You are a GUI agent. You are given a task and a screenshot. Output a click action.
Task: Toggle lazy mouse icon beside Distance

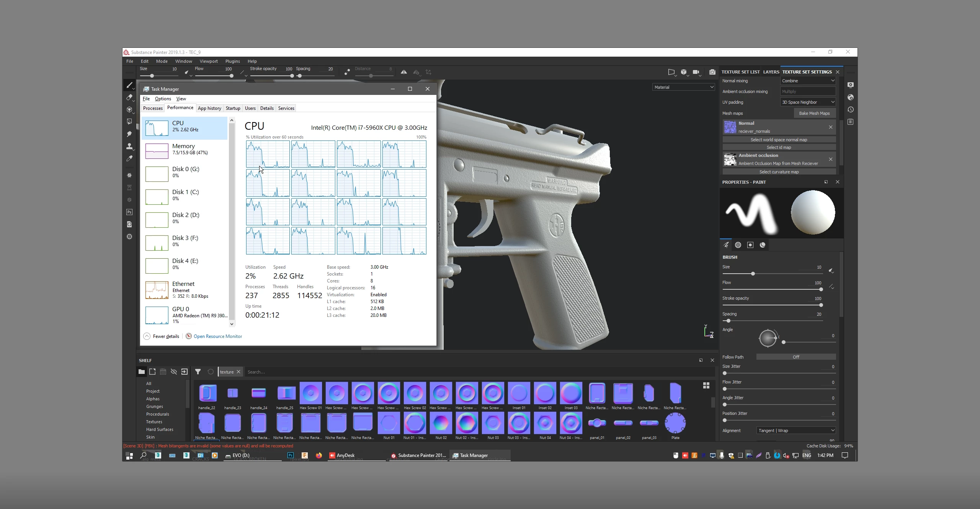pos(347,72)
